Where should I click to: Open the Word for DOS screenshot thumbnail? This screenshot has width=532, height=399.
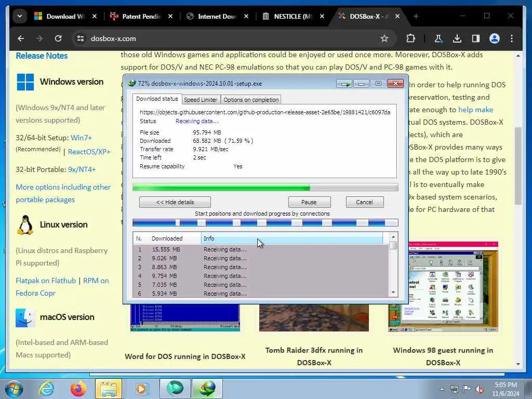185,317
